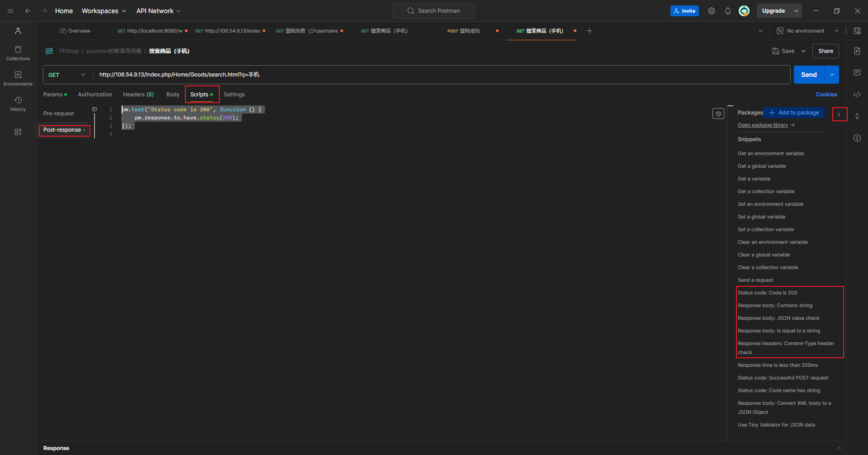Open the Collections sidebar panel
868x455 pixels.
tap(18, 53)
